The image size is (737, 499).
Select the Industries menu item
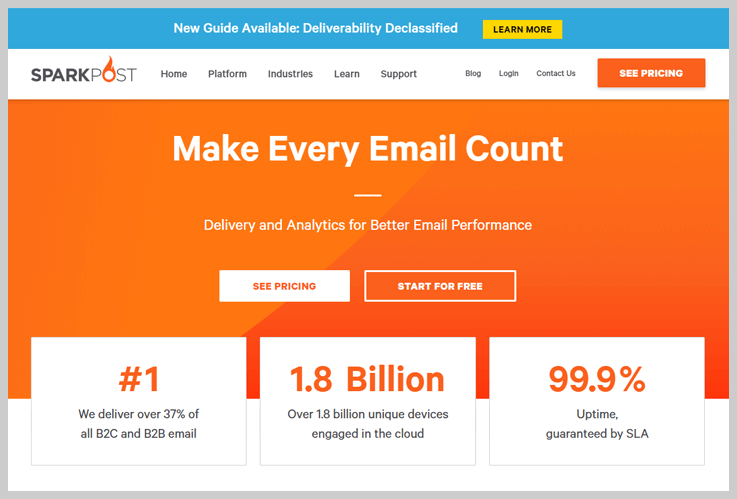(x=290, y=74)
